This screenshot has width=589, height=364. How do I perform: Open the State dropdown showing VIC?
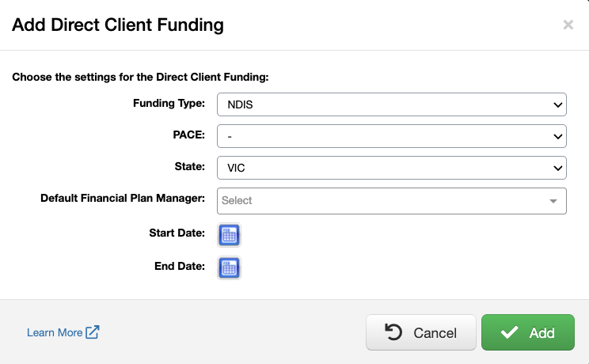[x=391, y=168]
